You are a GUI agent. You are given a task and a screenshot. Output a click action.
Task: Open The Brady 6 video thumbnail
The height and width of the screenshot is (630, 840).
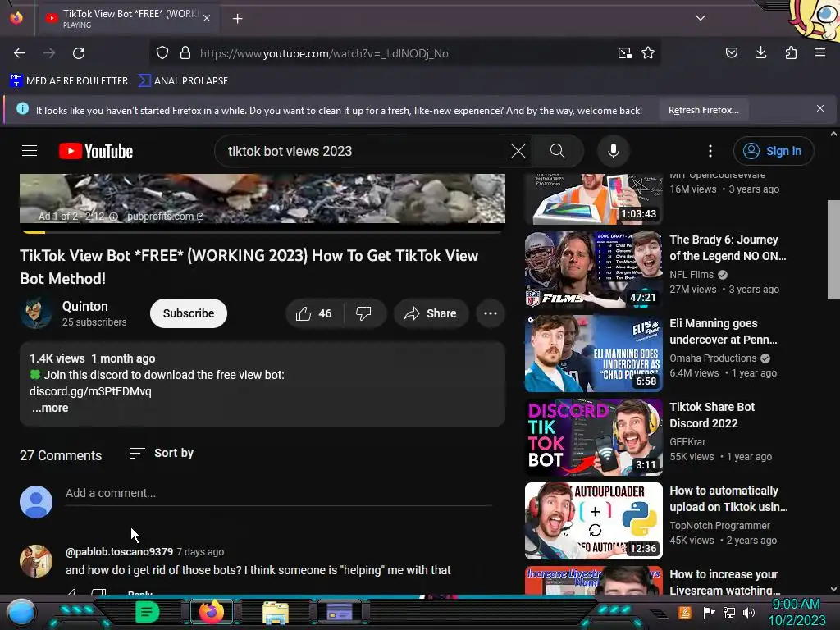(594, 269)
